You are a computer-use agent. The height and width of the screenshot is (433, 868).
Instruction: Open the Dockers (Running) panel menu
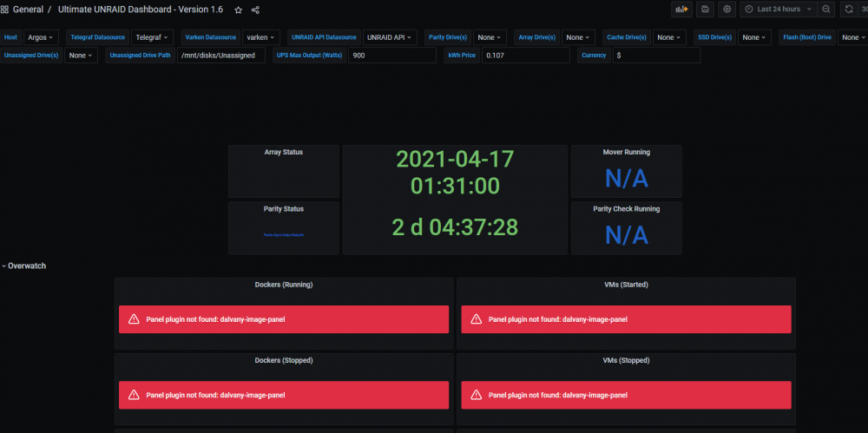coord(284,285)
